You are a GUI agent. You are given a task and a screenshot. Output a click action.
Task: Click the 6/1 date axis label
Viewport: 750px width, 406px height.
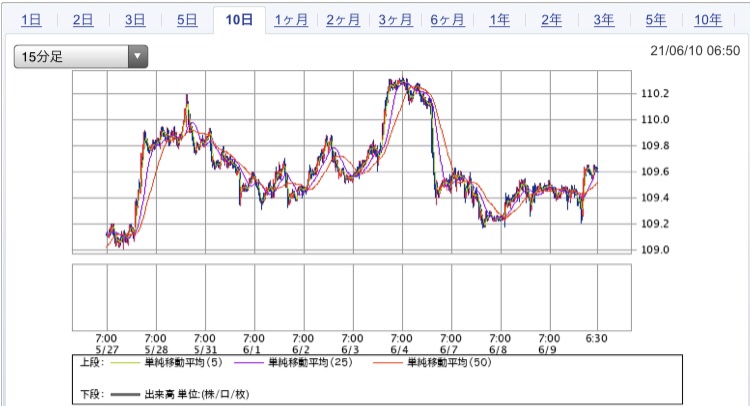tap(252, 350)
